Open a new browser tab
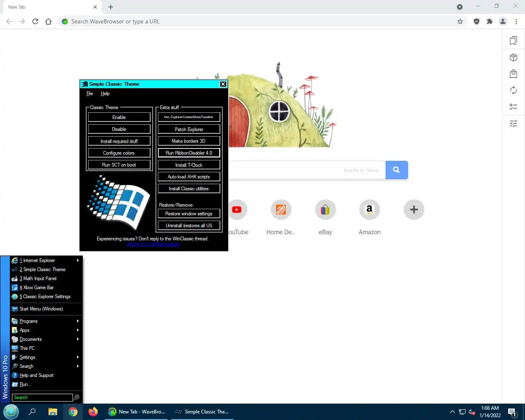525x420 pixels. [111, 7]
